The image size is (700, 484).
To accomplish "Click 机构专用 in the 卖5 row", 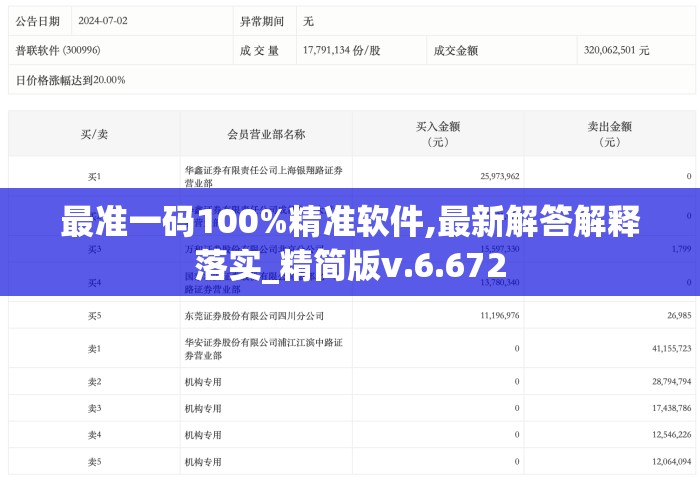I will pyautogui.click(x=203, y=461).
